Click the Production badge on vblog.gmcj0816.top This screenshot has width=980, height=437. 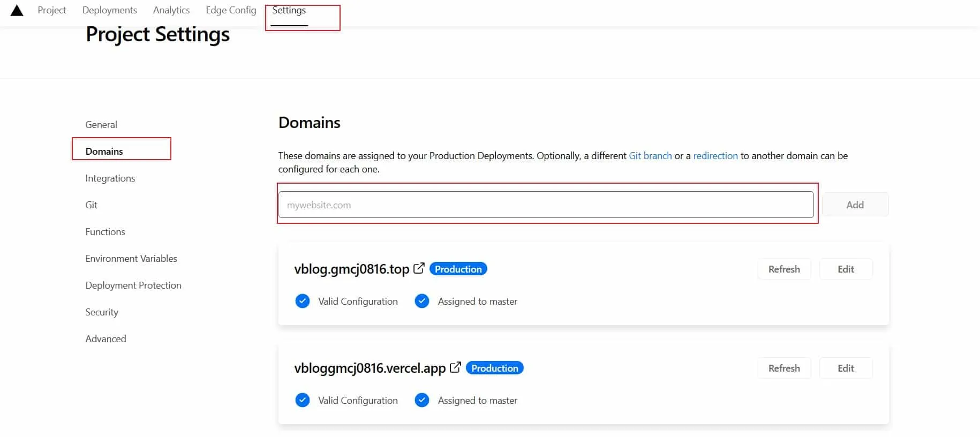click(x=458, y=269)
